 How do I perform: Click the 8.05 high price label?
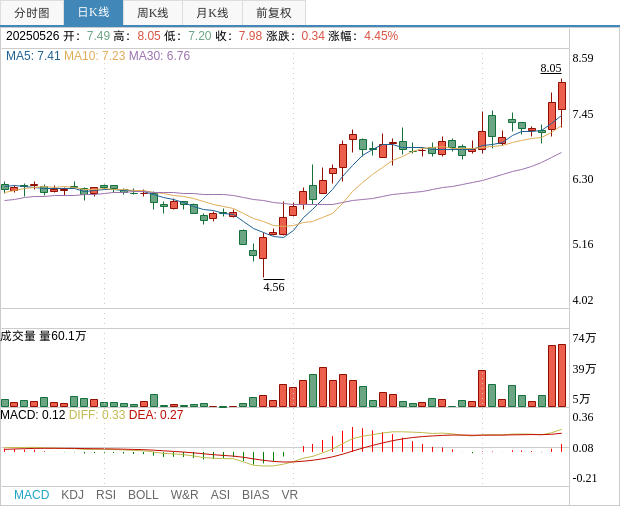(x=550, y=68)
